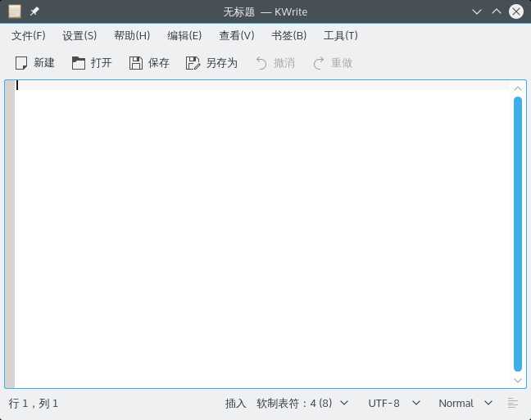Open the 帮助(H) menu

point(132,35)
